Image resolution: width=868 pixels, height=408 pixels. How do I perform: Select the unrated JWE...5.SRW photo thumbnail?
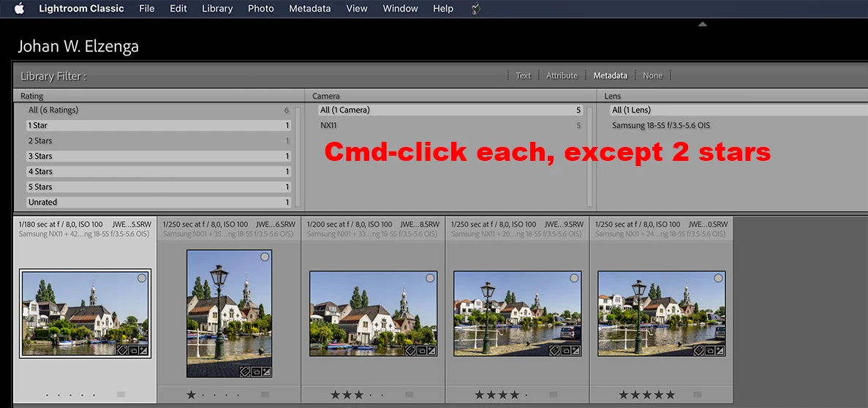tap(86, 314)
